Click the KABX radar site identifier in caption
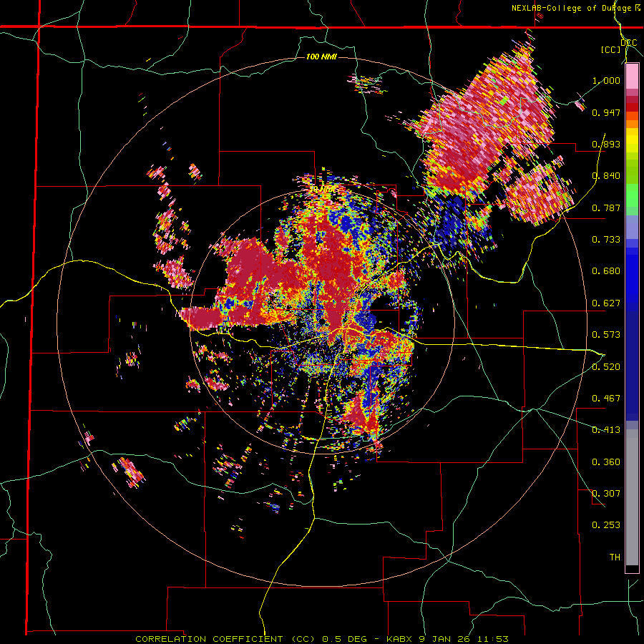Screen dimensions: 644x644 click(400, 639)
